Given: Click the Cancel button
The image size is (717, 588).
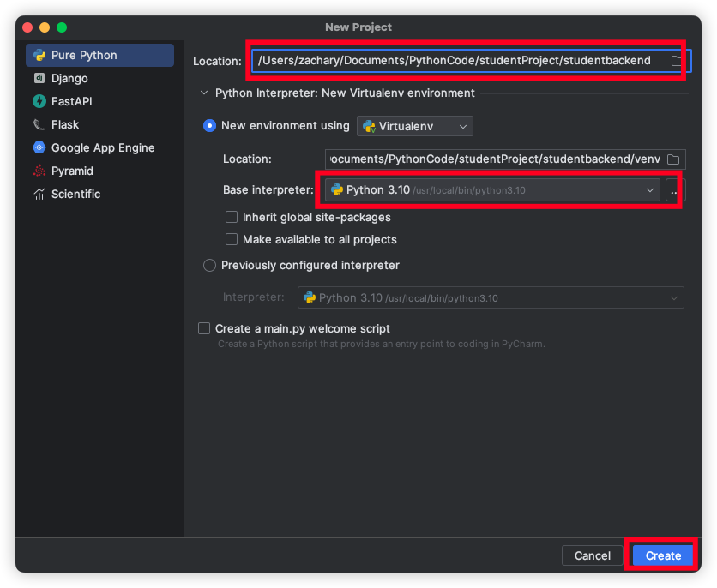Looking at the screenshot, I should [x=592, y=555].
